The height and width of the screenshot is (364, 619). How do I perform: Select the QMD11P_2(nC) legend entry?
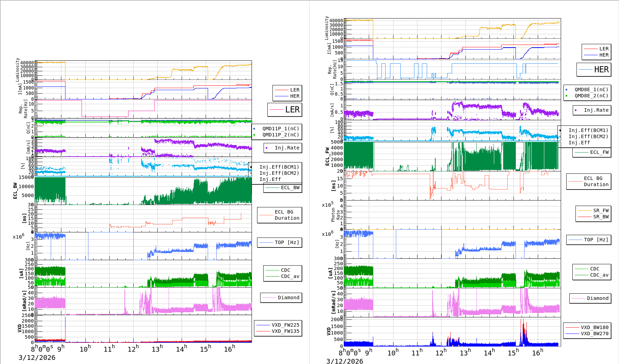pyautogui.click(x=280, y=135)
